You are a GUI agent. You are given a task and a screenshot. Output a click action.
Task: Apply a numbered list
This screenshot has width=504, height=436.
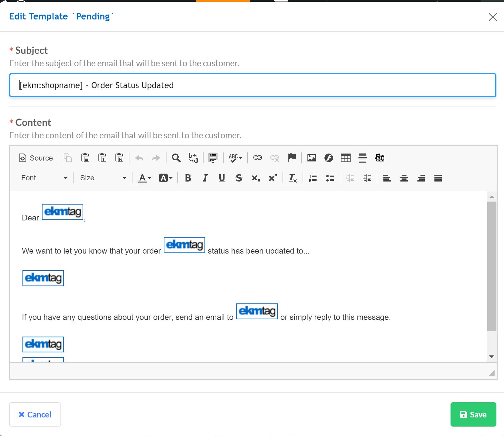(x=313, y=178)
